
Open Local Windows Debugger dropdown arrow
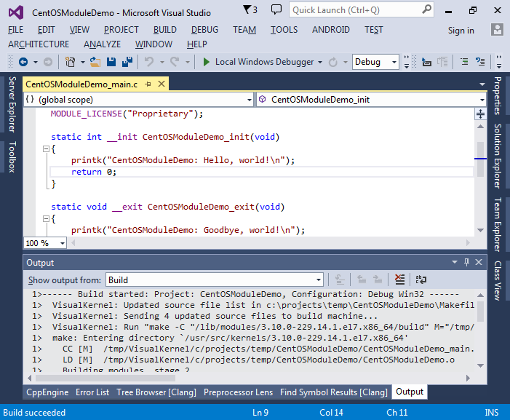[x=320, y=62]
